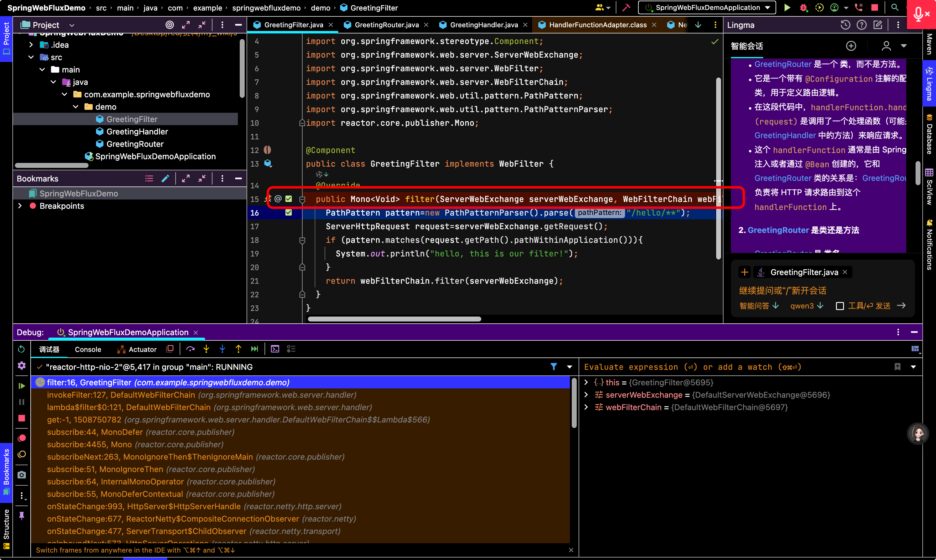Click the Debug bug icon in top toolbar
The width and height of the screenshot is (936, 560).
(803, 7)
